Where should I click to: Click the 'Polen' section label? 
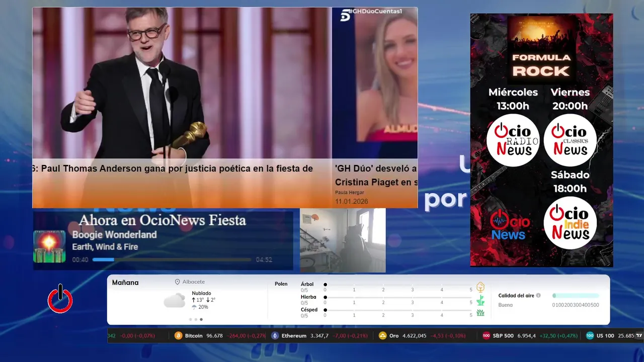tap(281, 284)
